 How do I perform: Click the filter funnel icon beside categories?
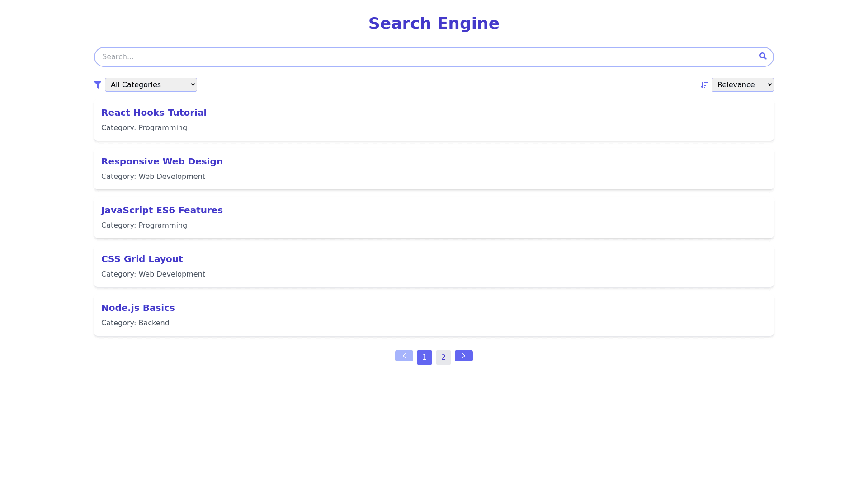[x=97, y=84]
